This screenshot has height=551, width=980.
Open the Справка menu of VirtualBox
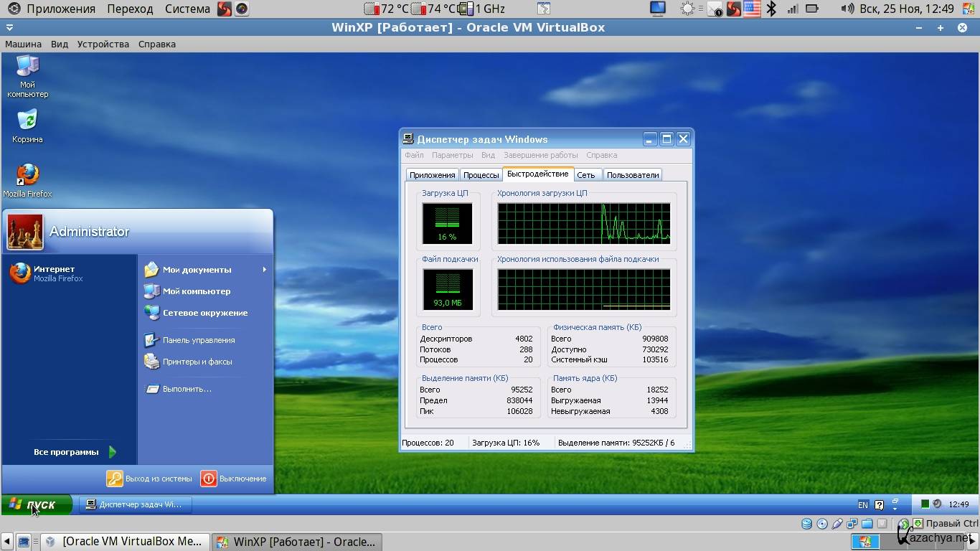pyautogui.click(x=156, y=44)
